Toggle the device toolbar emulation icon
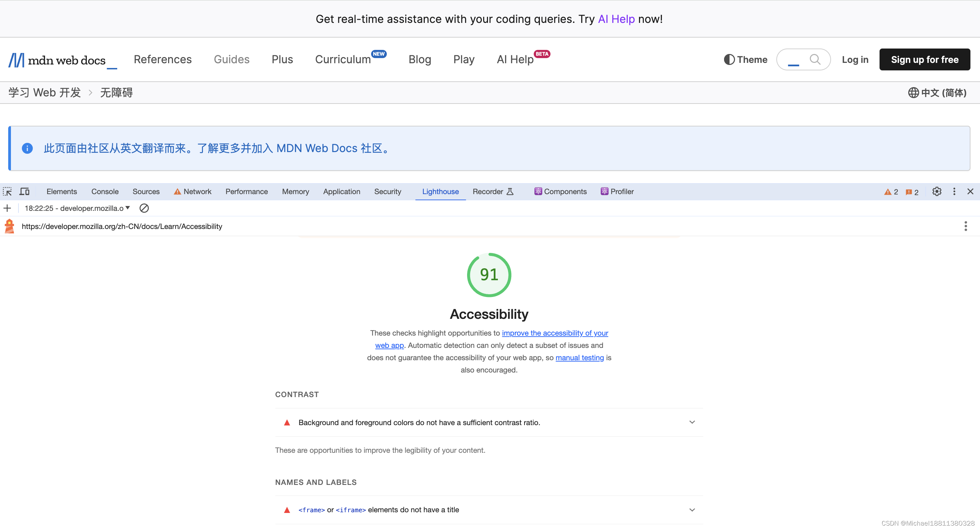 pyautogui.click(x=24, y=191)
